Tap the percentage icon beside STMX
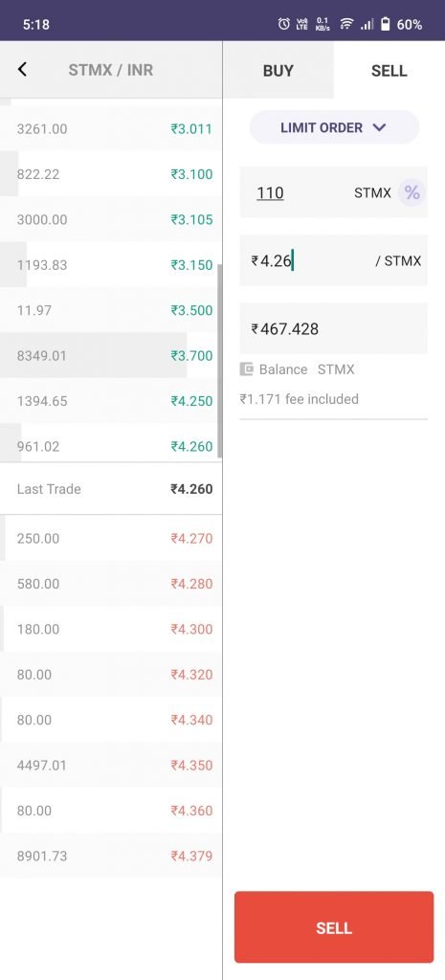The height and width of the screenshot is (980, 445). click(x=412, y=192)
